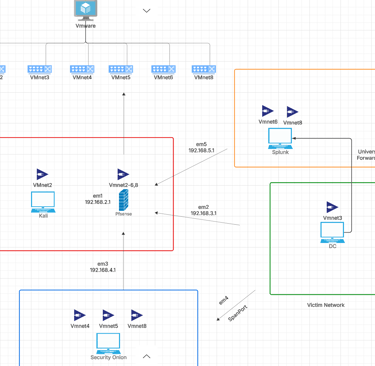Click the Vmnet6 flag above Splunk
This screenshot has height=366, width=375.
tap(268, 111)
